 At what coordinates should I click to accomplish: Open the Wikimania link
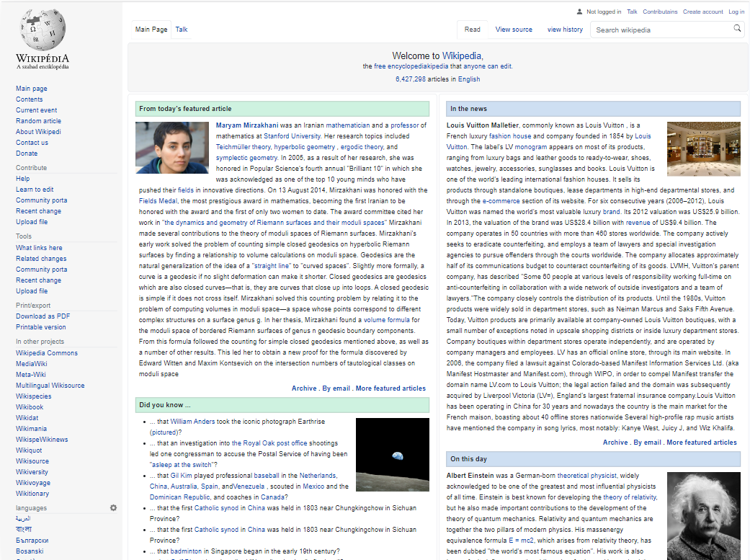(x=31, y=428)
